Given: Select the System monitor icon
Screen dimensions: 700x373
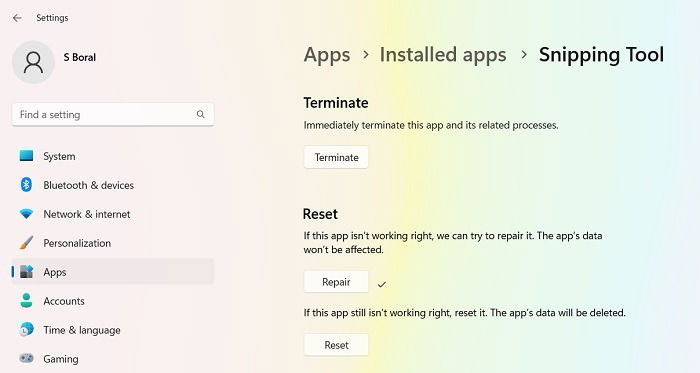Looking at the screenshot, I should point(26,156).
